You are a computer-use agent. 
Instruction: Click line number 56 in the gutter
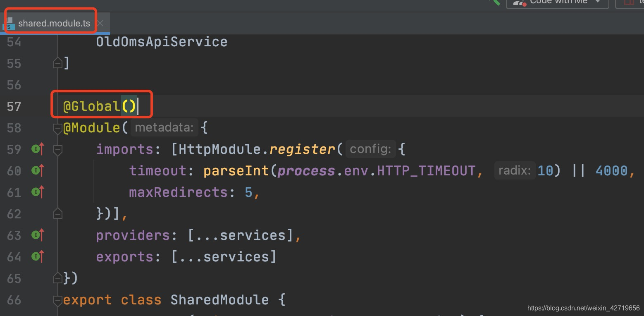click(14, 85)
